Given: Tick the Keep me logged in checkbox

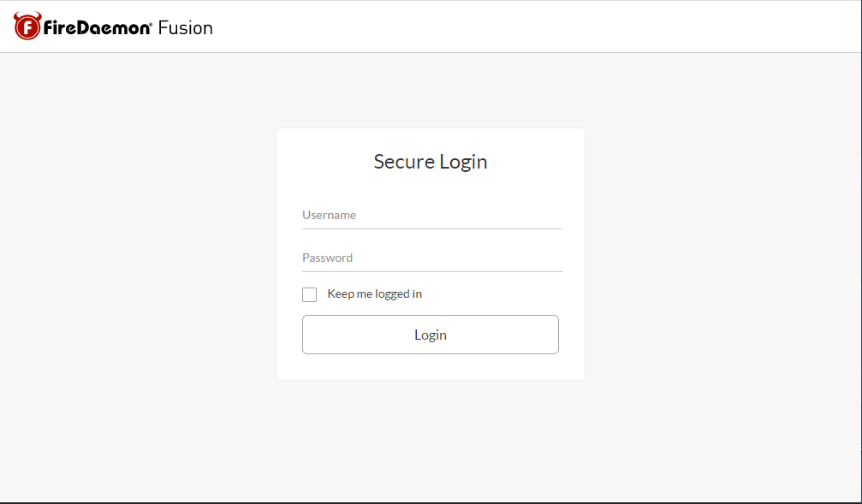Looking at the screenshot, I should (310, 294).
